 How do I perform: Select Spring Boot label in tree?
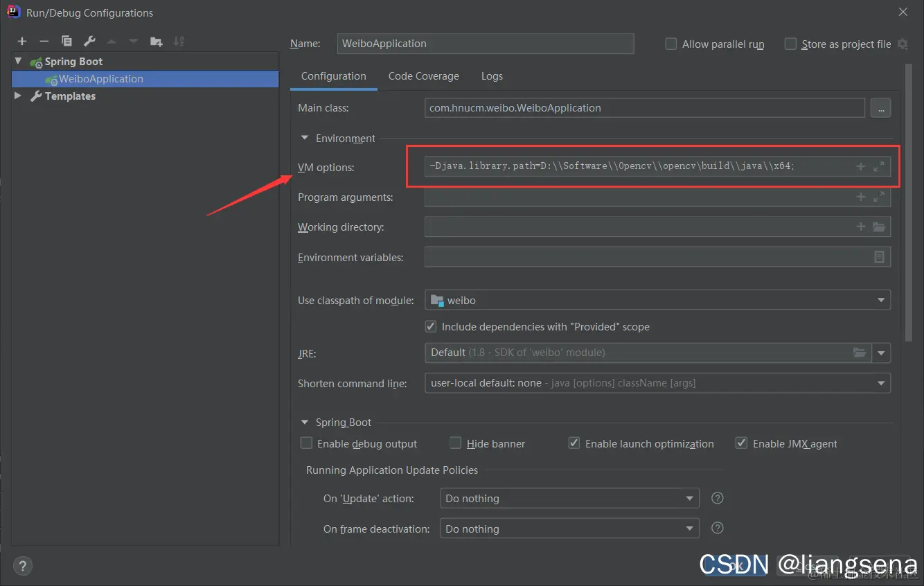click(73, 61)
